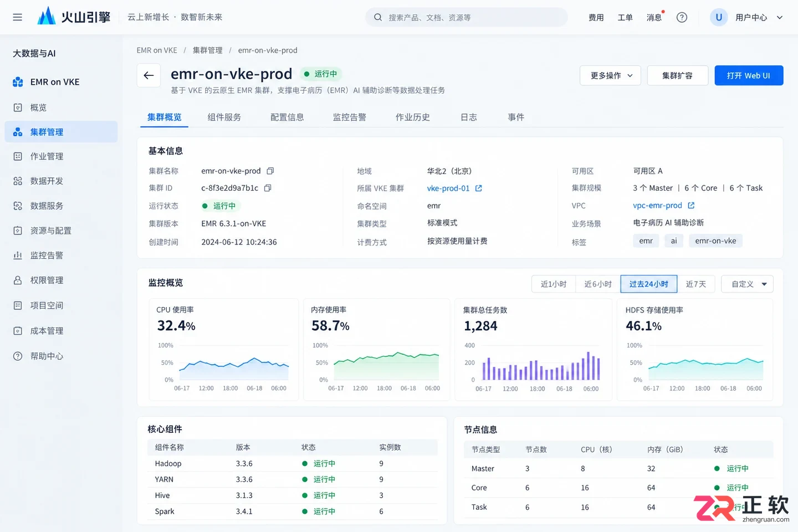Click the 打开 Web UI button
This screenshot has width=798, height=532.
click(749, 75)
